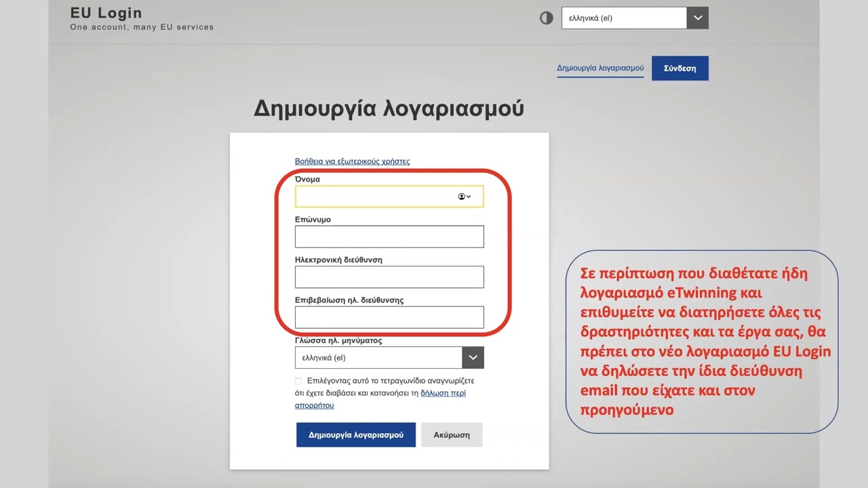Submit with blue Δημιουργία λογαριασμού button
Screen dimensions: 868x488
(356, 435)
